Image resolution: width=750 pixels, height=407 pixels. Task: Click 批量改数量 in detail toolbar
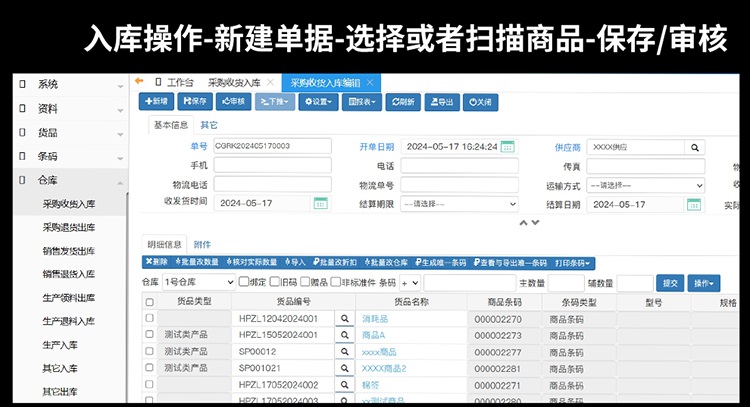point(197,262)
